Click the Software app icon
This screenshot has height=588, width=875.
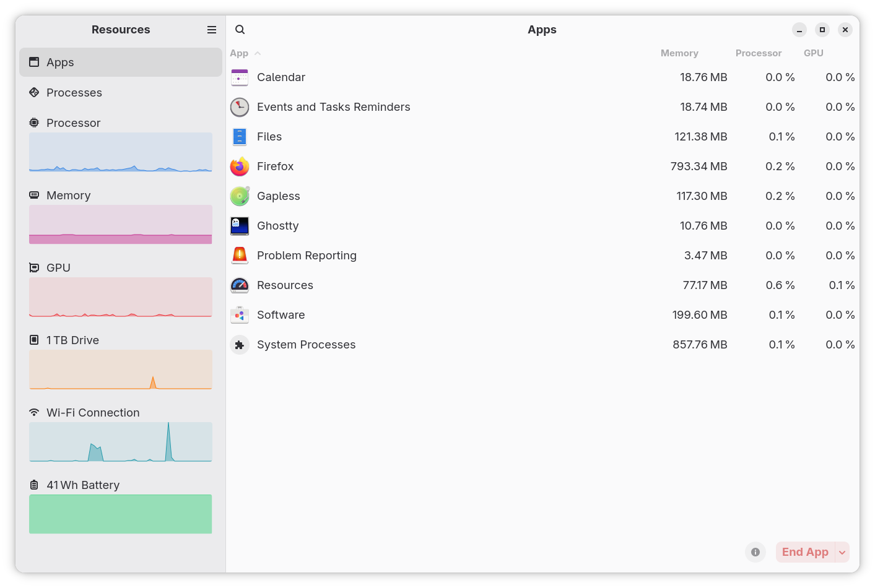240,315
